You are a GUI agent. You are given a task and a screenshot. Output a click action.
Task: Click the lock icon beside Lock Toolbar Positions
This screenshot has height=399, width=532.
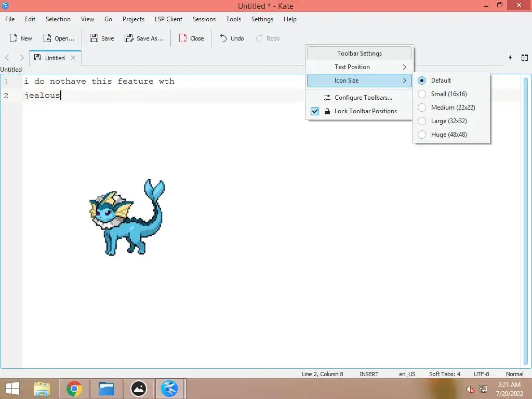[x=327, y=111]
